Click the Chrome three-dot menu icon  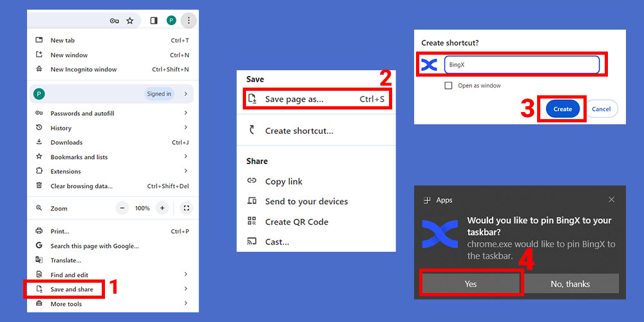point(188,21)
